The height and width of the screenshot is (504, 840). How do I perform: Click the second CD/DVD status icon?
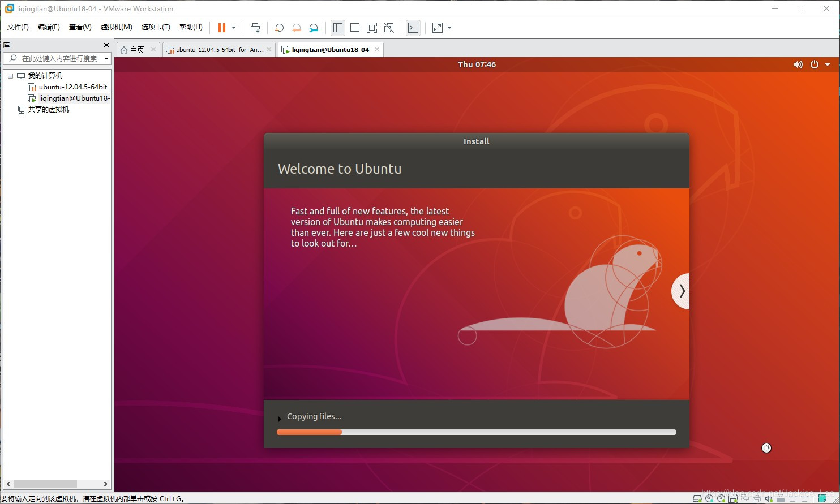point(721,498)
